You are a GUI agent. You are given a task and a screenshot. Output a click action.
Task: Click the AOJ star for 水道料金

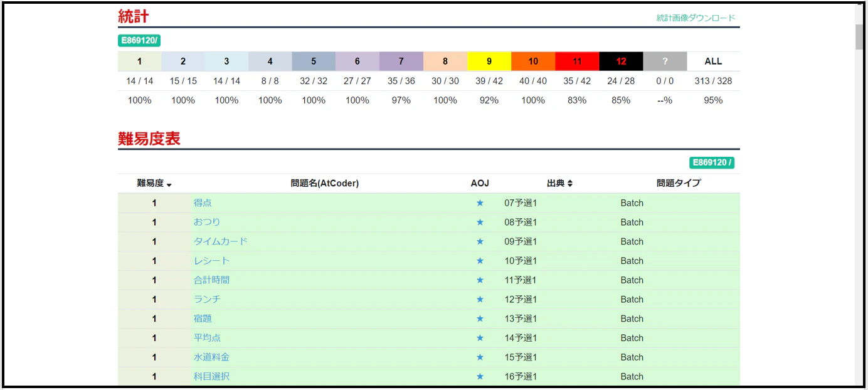coord(480,357)
